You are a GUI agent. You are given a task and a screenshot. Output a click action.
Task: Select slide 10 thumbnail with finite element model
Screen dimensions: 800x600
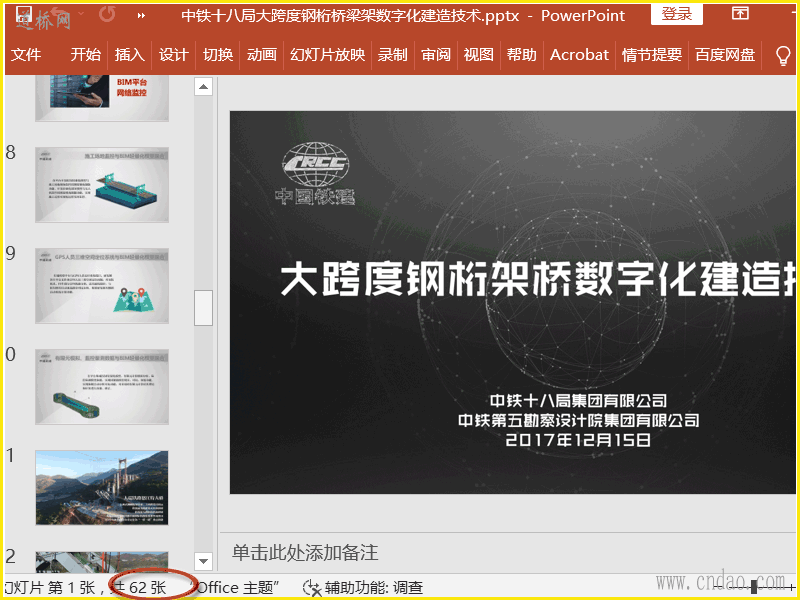click(102, 387)
